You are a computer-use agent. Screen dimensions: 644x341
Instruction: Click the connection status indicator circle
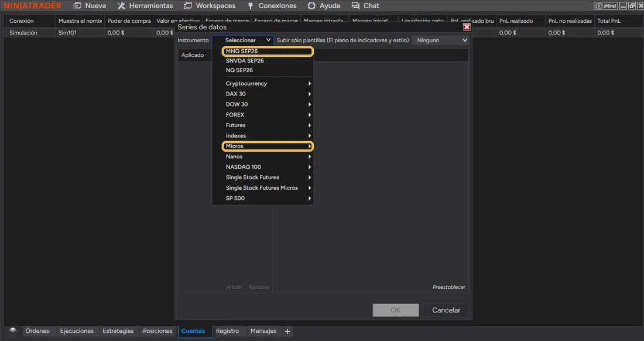click(x=13, y=331)
